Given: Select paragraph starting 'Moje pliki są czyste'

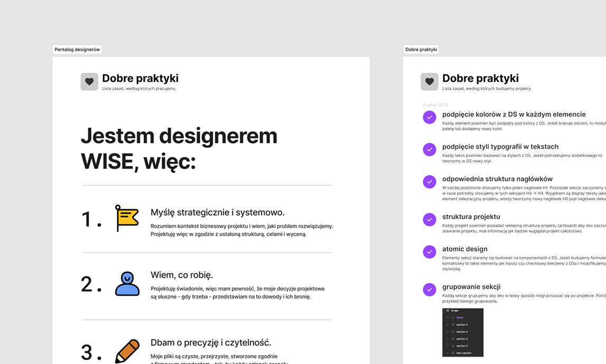Looking at the screenshot, I should (219, 359).
